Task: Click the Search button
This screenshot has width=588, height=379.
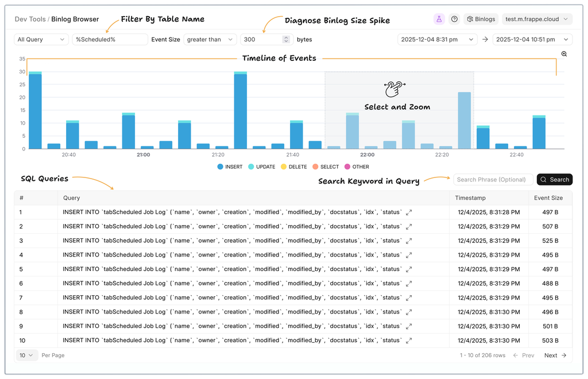Action: coord(554,180)
